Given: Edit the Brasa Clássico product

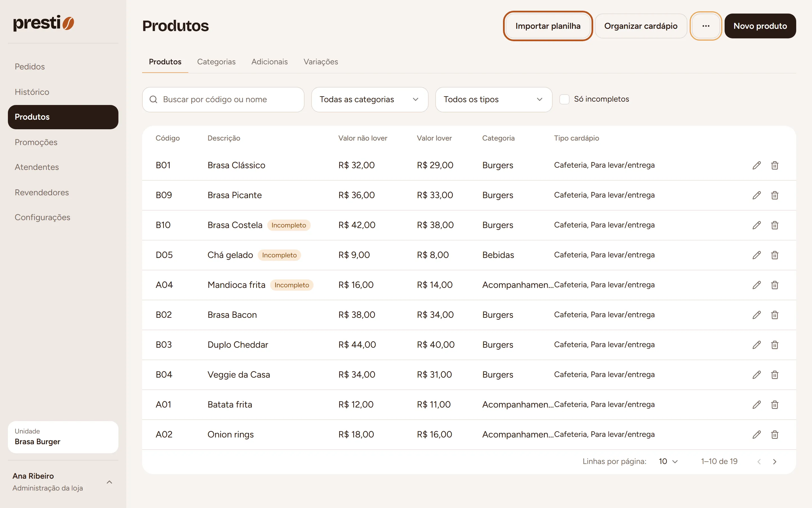Looking at the screenshot, I should [756, 165].
